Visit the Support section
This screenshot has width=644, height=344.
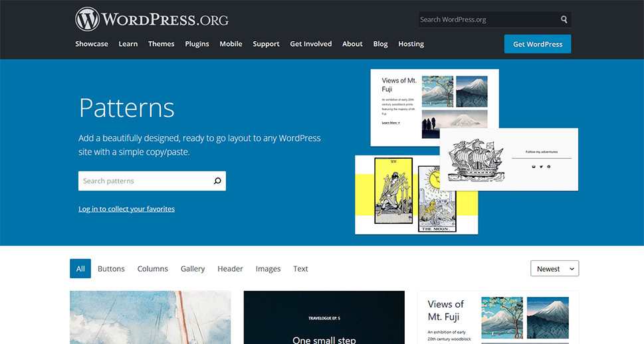[x=266, y=44]
